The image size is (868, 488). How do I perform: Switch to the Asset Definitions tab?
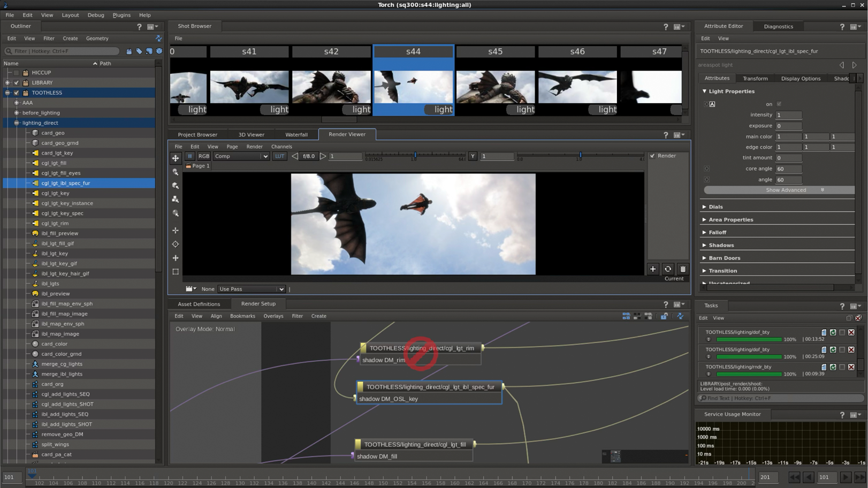199,304
